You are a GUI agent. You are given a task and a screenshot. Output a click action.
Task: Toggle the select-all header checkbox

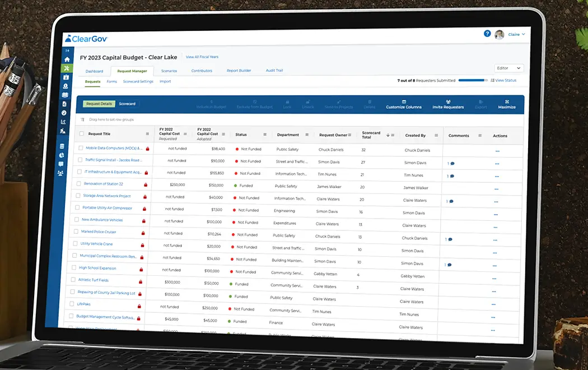82,133
